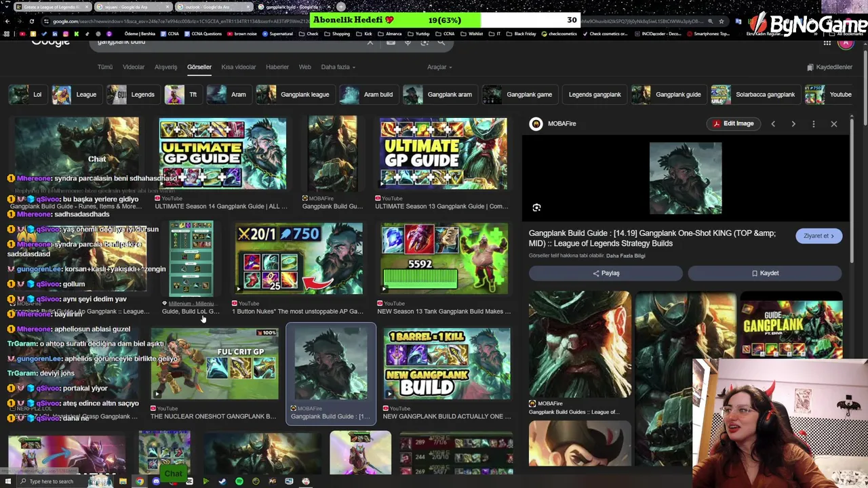
Task: Expand the Daha fazla dropdown
Action: [x=338, y=67]
